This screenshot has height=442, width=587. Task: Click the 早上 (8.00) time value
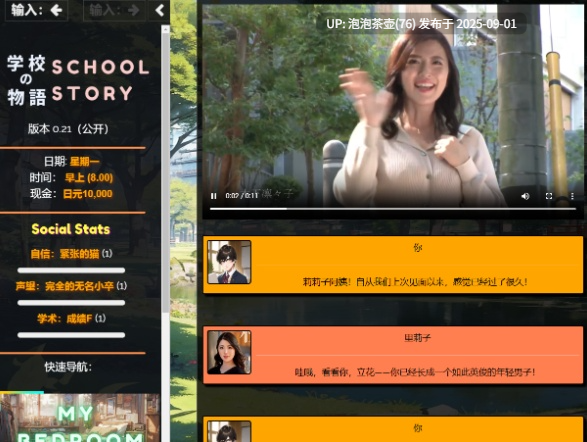coord(89,177)
